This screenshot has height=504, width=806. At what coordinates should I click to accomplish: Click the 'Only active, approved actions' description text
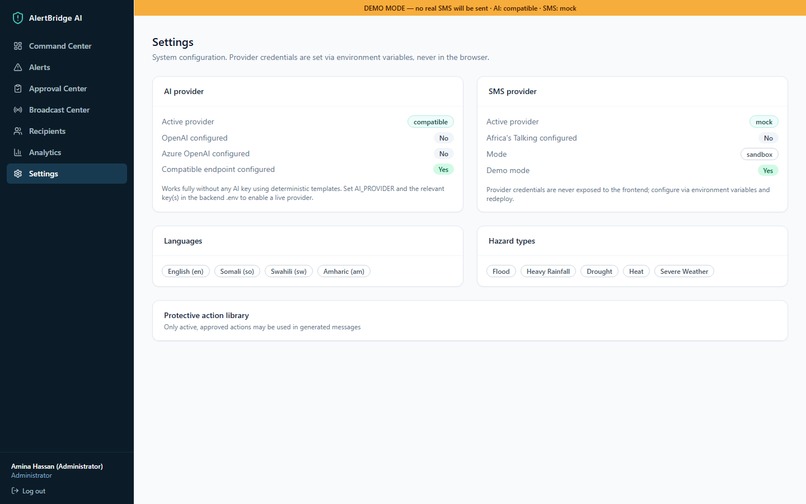pyautogui.click(x=262, y=327)
